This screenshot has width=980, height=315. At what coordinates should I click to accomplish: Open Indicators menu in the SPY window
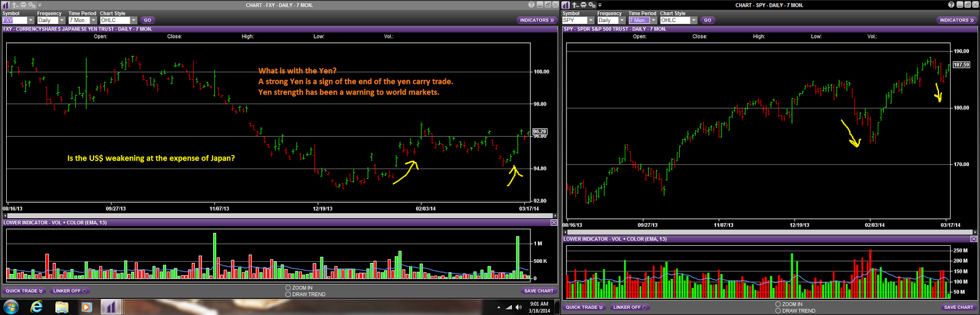[x=957, y=20]
